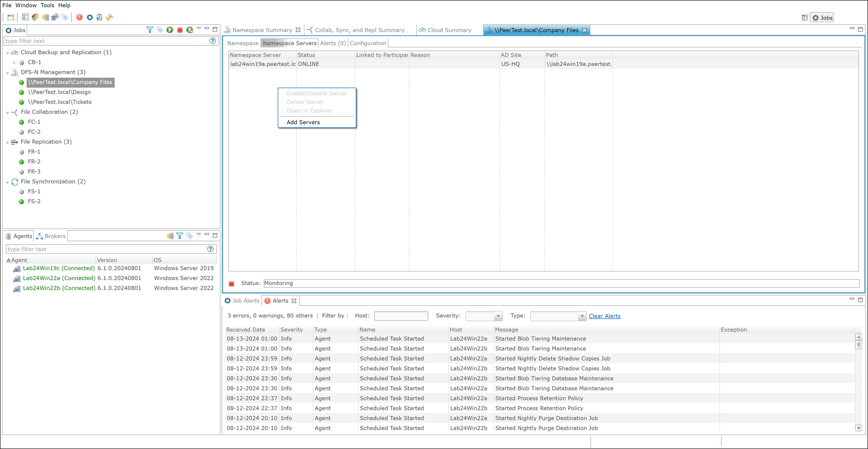Screen dimensions: 868x449
Task: Open the Severity filter dropdown
Action: [498, 316]
